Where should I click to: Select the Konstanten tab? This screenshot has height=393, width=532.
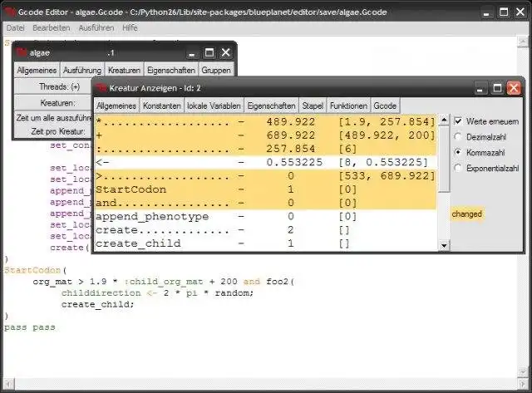tap(162, 106)
